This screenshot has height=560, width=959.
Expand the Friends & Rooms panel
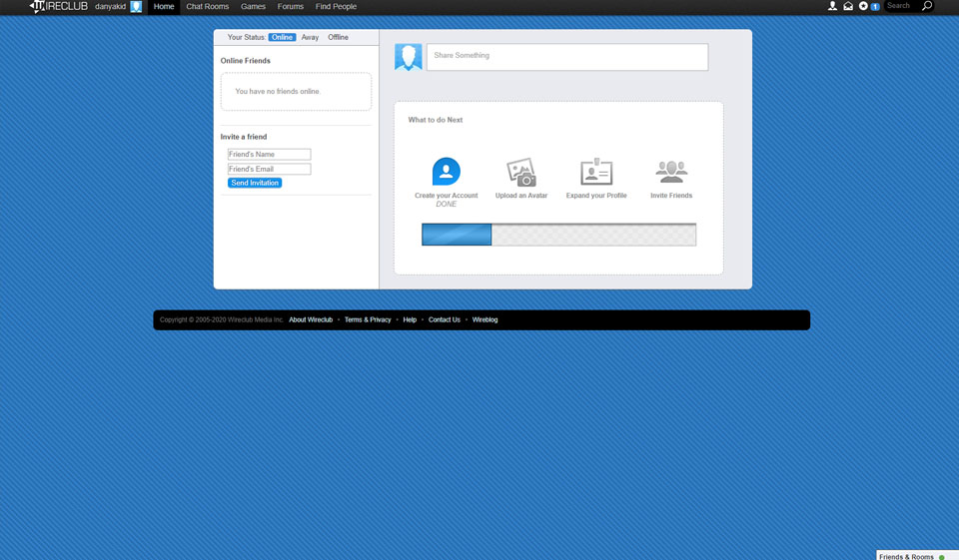pos(907,556)
